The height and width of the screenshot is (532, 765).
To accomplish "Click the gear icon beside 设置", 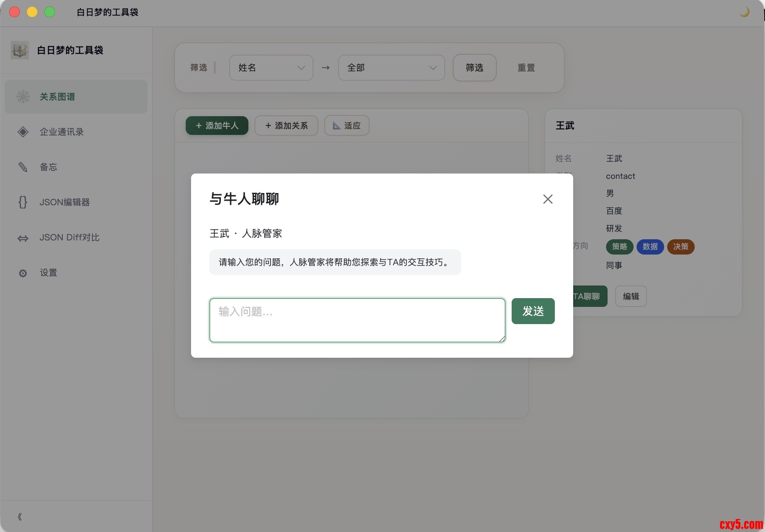I will tap(23, 273).
